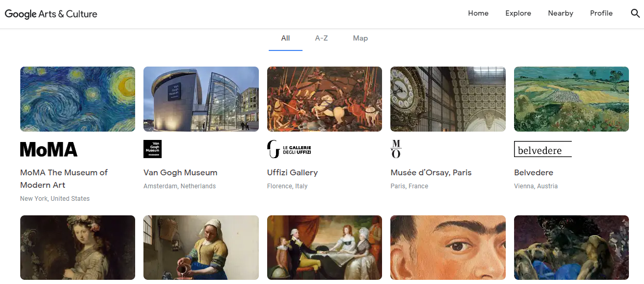Open the Van Gogh Museum title link

pos(180,173)
